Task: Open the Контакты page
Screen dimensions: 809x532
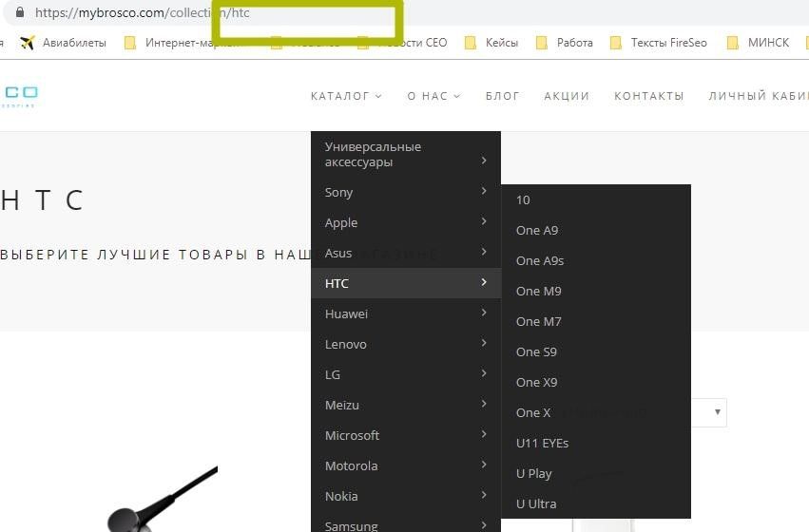Action: coord(648,96)
